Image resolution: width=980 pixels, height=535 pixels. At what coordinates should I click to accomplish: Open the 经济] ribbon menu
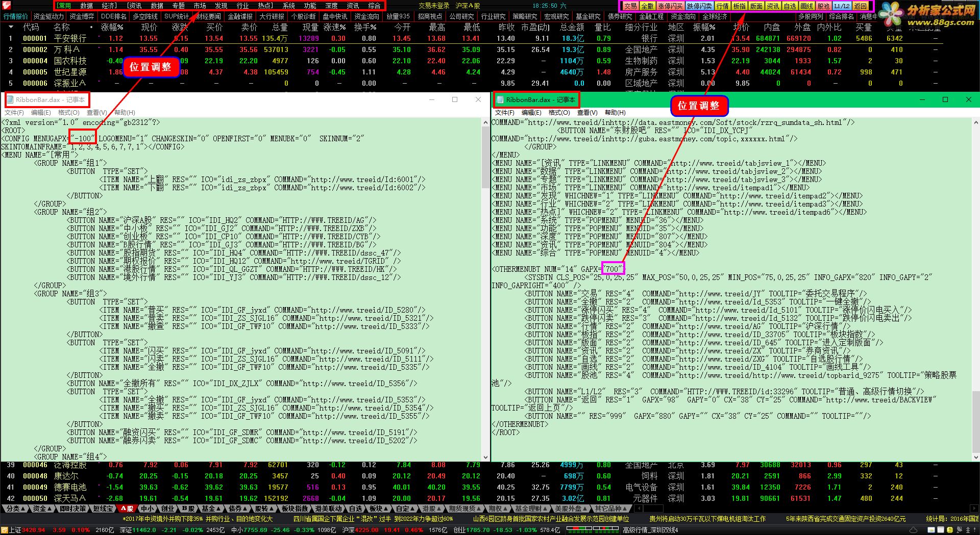(x=109, y=6)
